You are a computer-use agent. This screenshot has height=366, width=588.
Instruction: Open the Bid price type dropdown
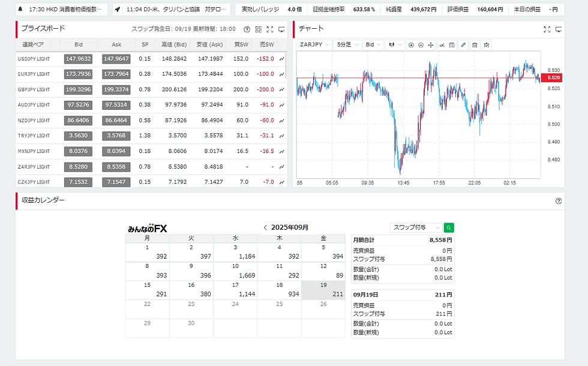(373, 44)
